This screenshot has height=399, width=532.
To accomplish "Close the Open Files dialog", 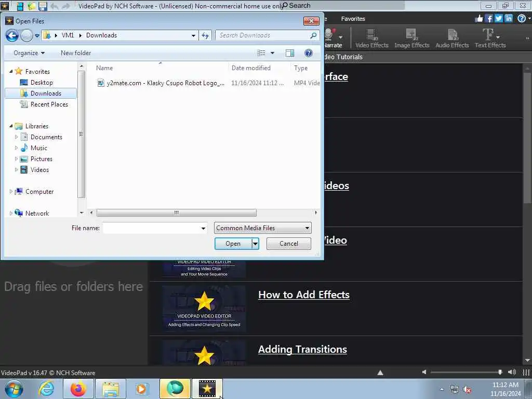I will pos(311,21).
